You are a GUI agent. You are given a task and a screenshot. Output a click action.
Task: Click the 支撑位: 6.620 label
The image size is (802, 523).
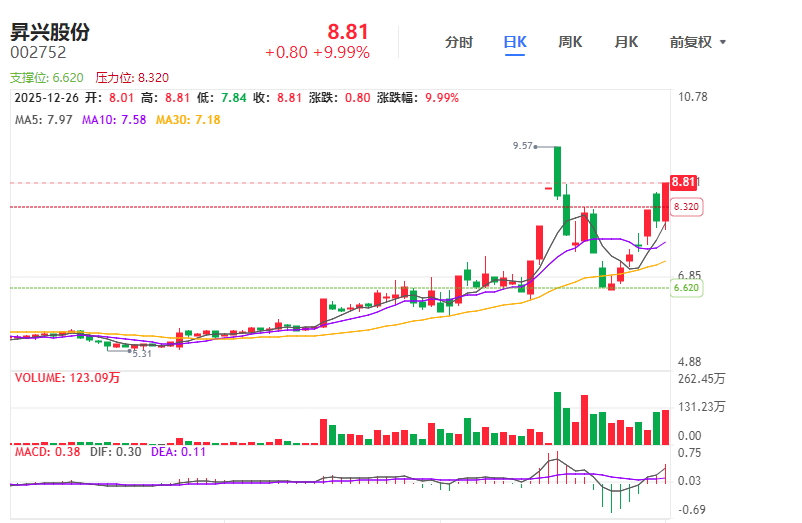47,78
